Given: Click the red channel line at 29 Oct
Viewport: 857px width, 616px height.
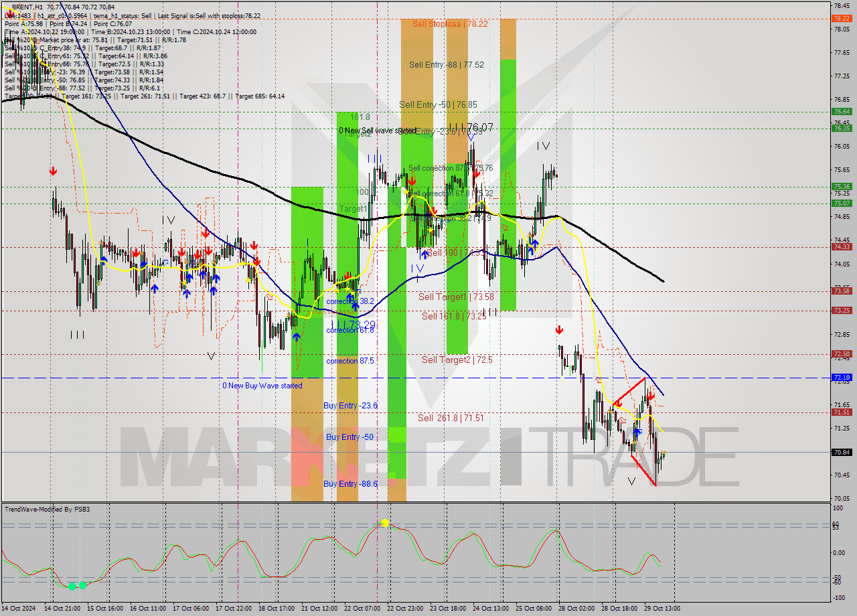Looking at the screenshot, I should pyautogui.click(x=643, y=470).
